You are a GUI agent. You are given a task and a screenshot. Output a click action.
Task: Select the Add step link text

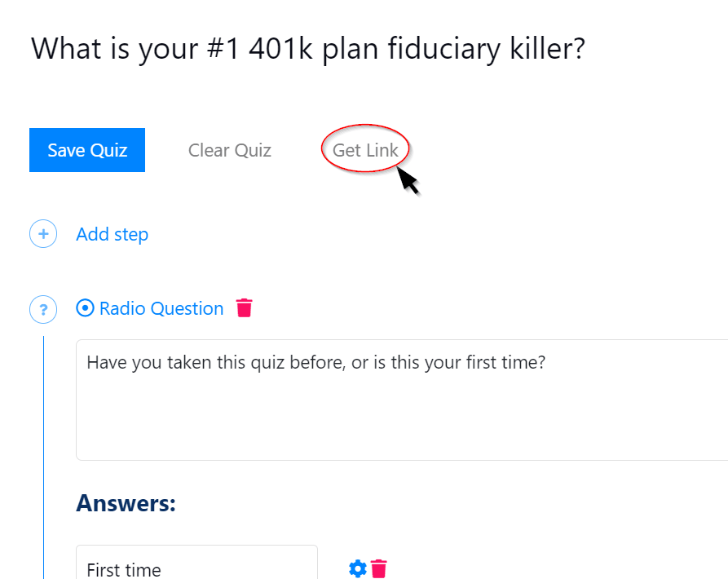coord(112,234)
